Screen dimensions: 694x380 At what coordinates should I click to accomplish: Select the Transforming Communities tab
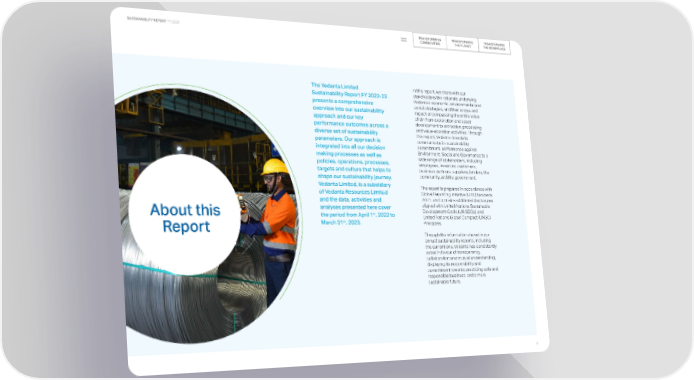[x=430, y=42]
